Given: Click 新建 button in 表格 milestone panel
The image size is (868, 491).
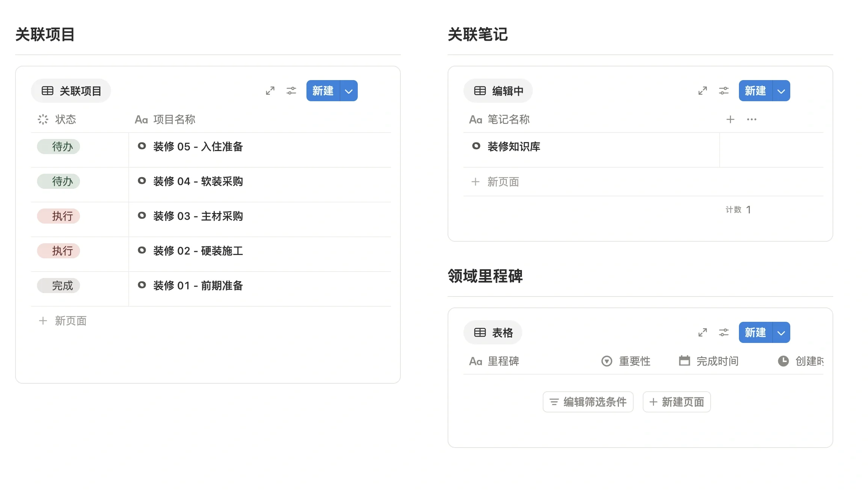Looking at the screenshot, I should tap(756, 332).
